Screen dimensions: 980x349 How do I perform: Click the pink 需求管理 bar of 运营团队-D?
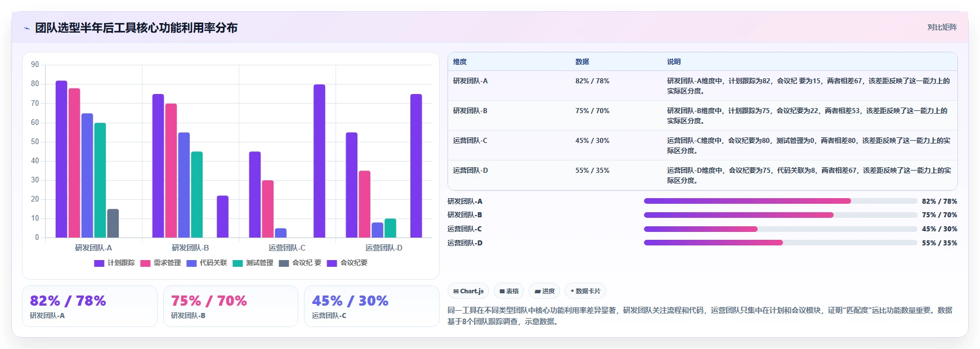[x=365, y=204]
